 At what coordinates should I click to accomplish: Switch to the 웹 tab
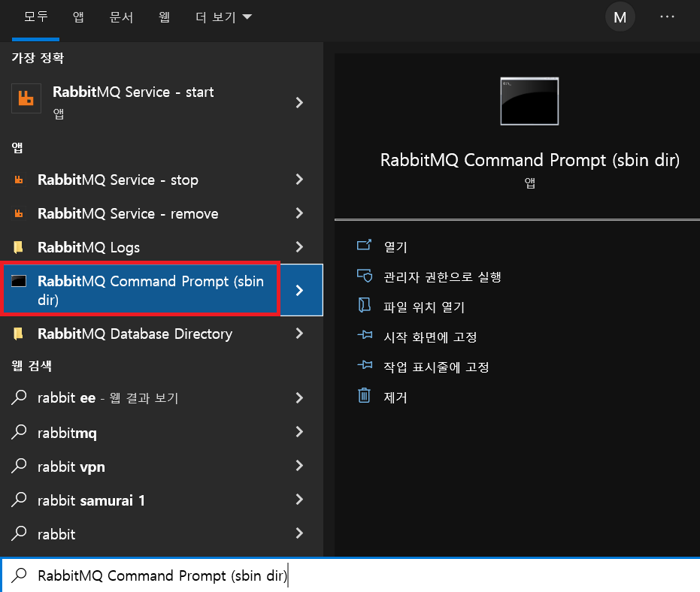click(x=164, y=17)
